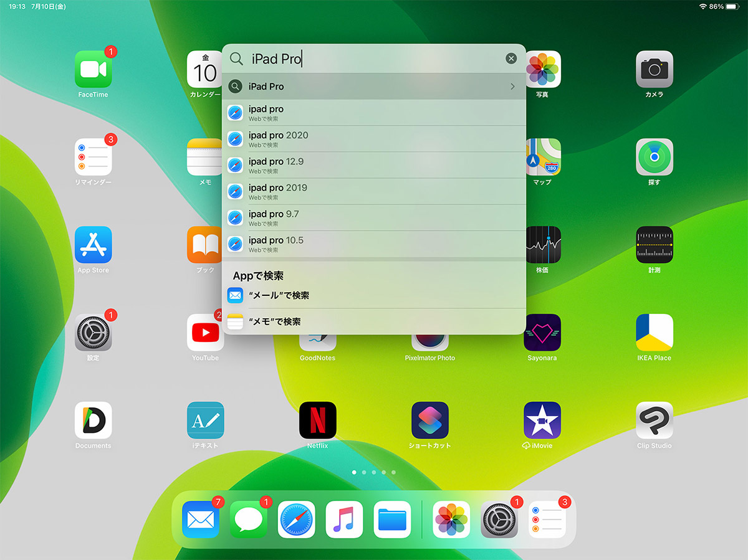Image resolution: width=748 pixels, height=560 pixels.
Task: Launch the Measure app
Action: coord(654,245)
